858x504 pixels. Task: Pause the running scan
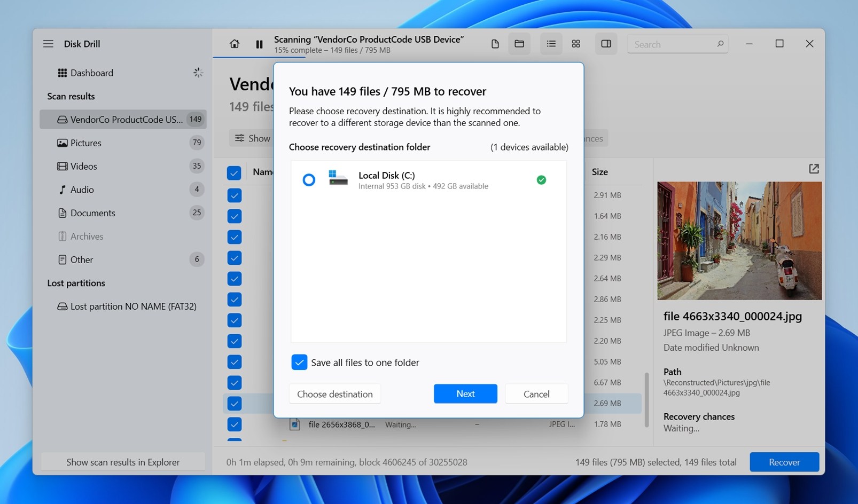click(x=259, y=44)
